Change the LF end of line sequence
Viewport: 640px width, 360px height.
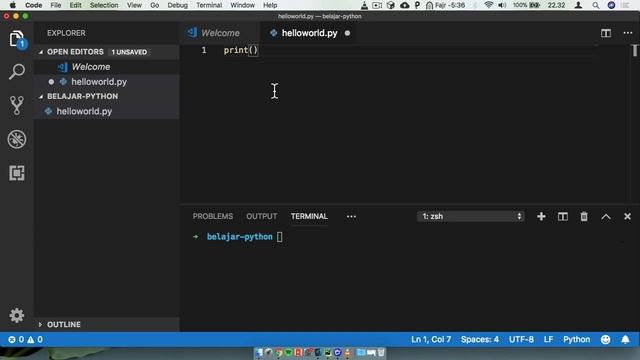548,340
